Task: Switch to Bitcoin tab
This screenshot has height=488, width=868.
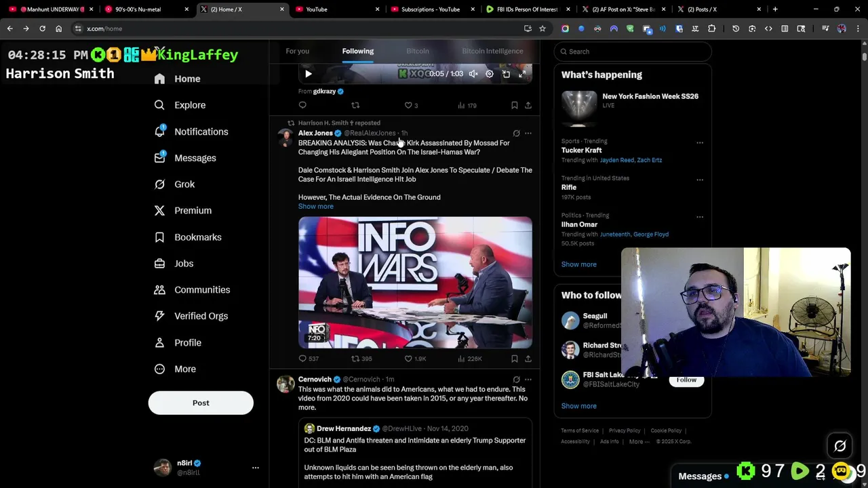Action: [x=418, y=52]
